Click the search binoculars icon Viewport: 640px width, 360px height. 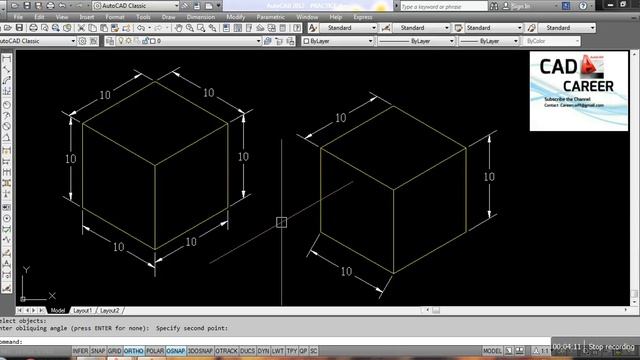pyautogui.click(x=494, y=6)
